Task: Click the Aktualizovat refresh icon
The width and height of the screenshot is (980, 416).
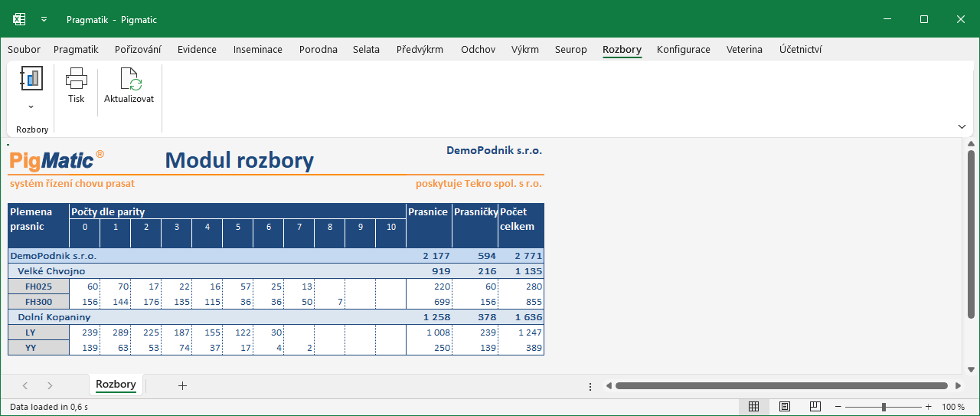Action: (130, 80)
